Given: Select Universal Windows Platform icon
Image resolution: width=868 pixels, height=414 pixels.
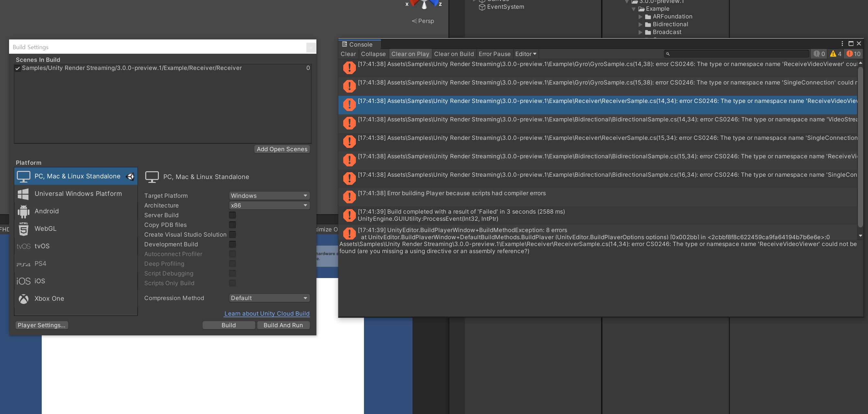Looking at the screenshot, I should tap(23, 194).
